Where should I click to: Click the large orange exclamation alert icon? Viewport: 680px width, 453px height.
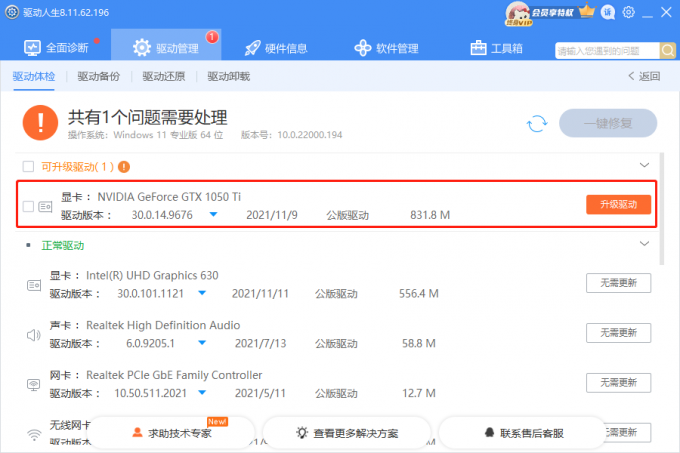pyautogui.click(x=40, y=123)
